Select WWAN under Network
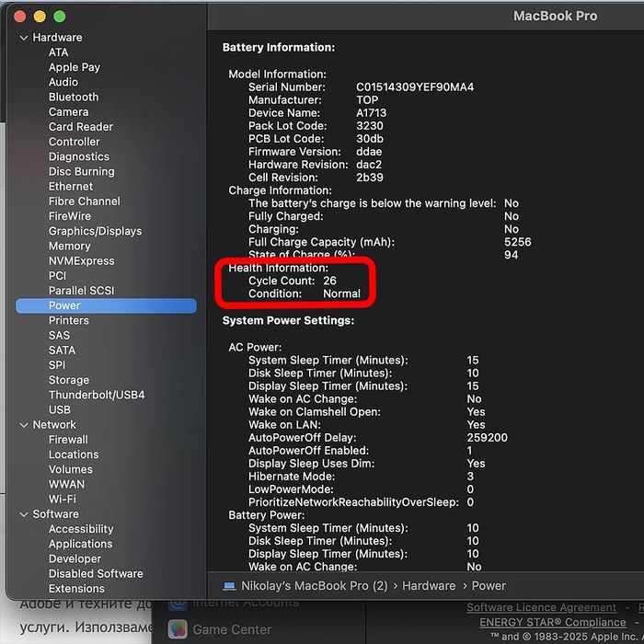 pyautogui.click(x=66, y=485)
